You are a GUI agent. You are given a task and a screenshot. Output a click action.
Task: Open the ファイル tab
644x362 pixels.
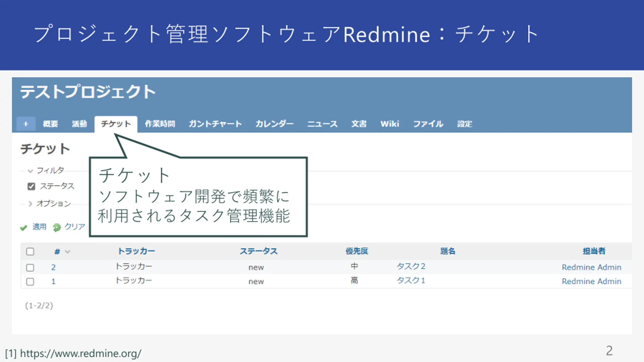(428, 124)
